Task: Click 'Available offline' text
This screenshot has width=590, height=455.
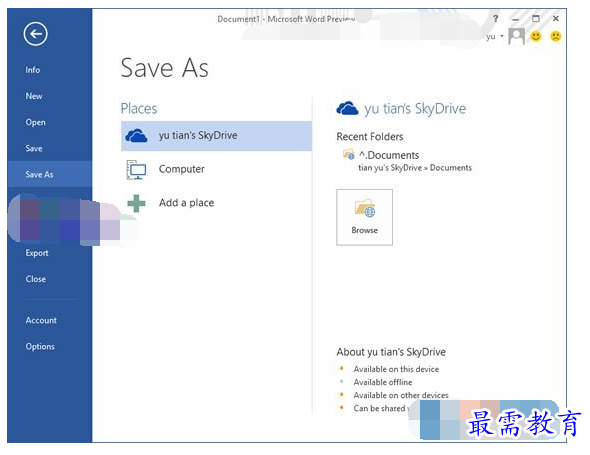Action: [383, 382]
